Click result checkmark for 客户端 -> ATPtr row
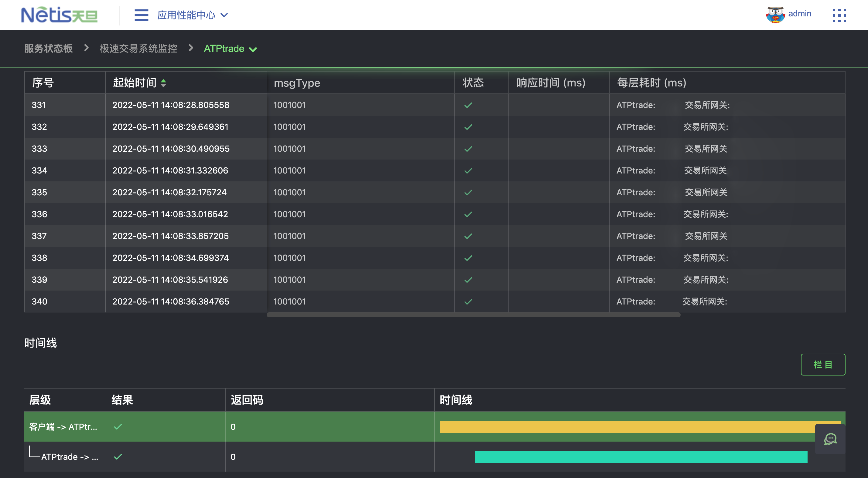Viewport: 868px width, 478px height. tap(118, 427)
